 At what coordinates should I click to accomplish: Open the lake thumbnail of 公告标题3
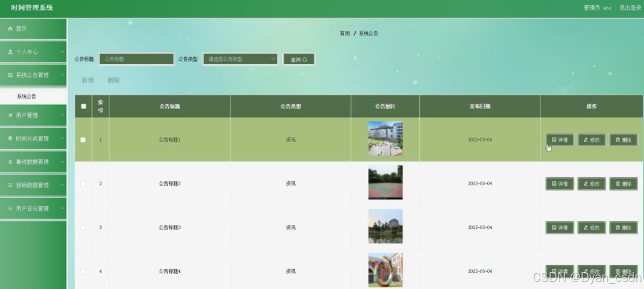tap(385, 226)
